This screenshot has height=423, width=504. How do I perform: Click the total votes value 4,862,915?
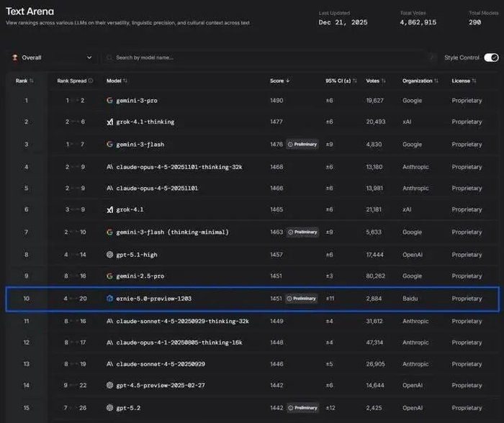pos(418,22)
